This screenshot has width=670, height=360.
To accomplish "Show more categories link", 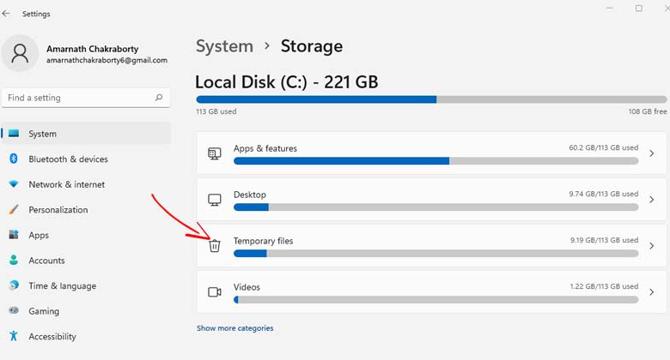I will (x=235, y=328).
